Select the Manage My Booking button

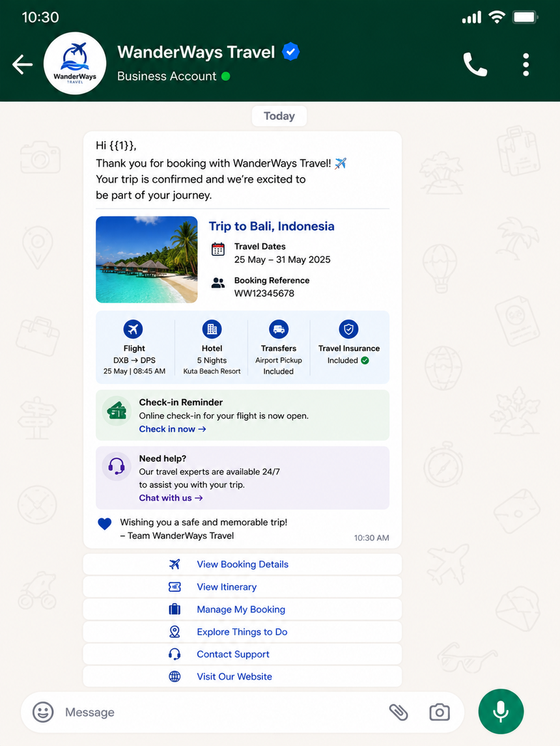[x=242, y=609]
